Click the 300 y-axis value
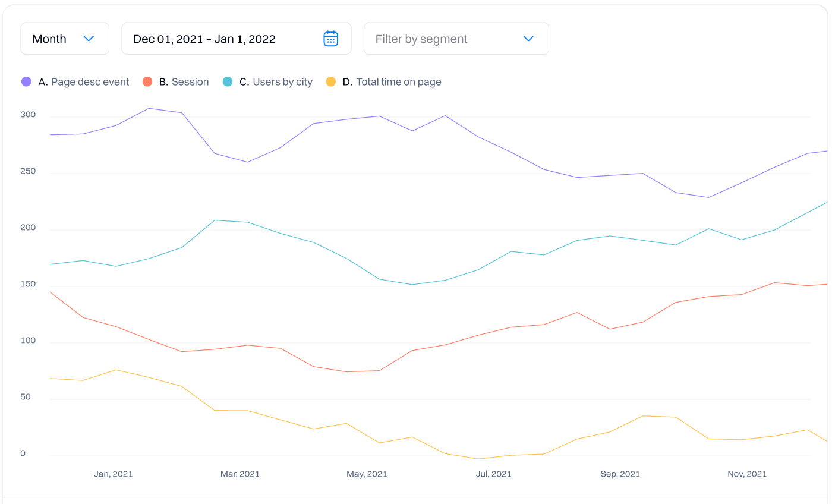Viewport: 832px width, 504px height. [x=28, y=115]
